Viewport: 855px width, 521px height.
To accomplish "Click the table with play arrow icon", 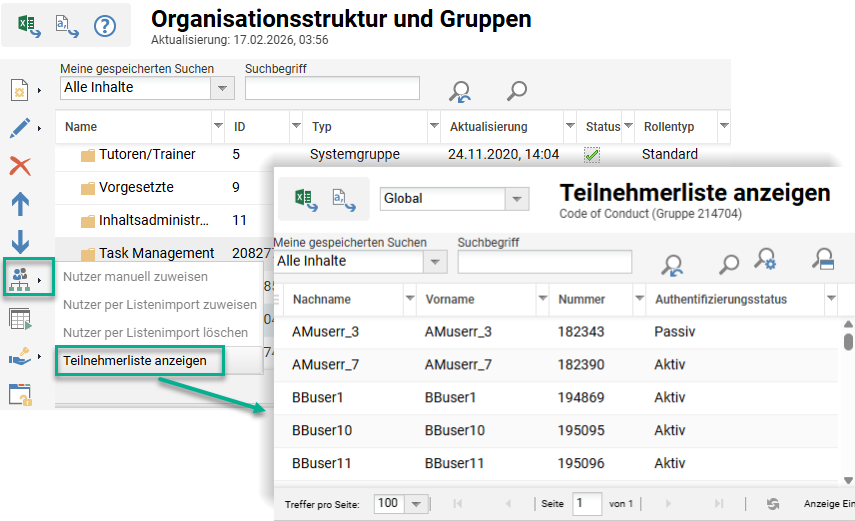I will click(x=20, y=319).
